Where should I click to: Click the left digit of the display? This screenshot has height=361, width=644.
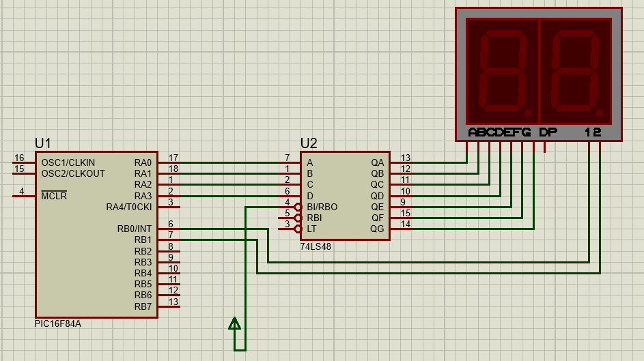[503, 72]
